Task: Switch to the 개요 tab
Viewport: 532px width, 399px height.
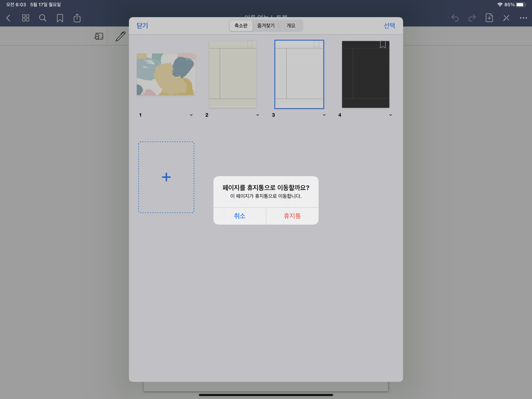Action: (291, 26)
